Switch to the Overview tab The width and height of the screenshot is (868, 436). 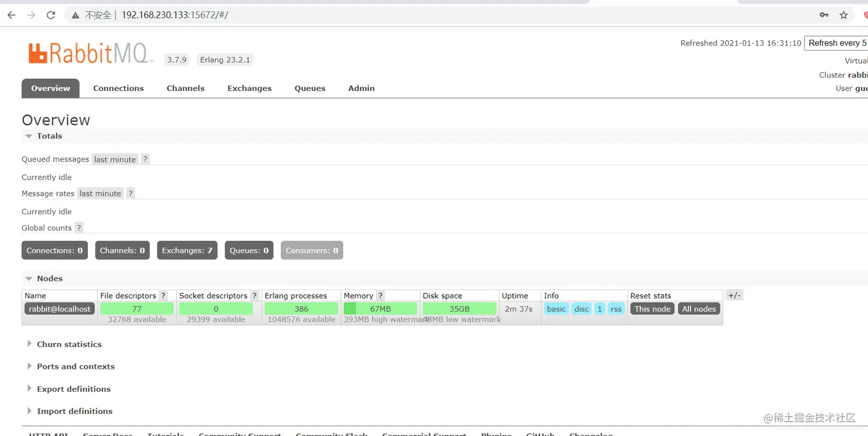[x=51, y=88]
